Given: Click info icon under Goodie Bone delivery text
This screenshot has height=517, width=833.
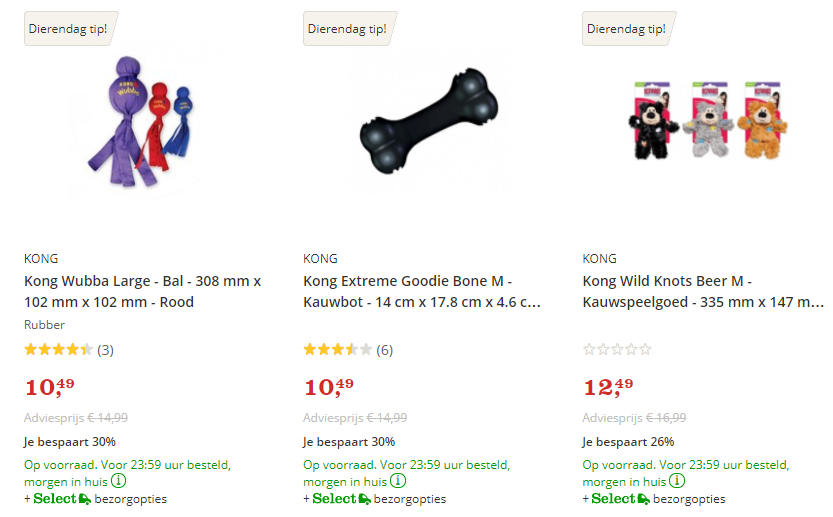Looking at the screenshot, I should tap(398, 481).
